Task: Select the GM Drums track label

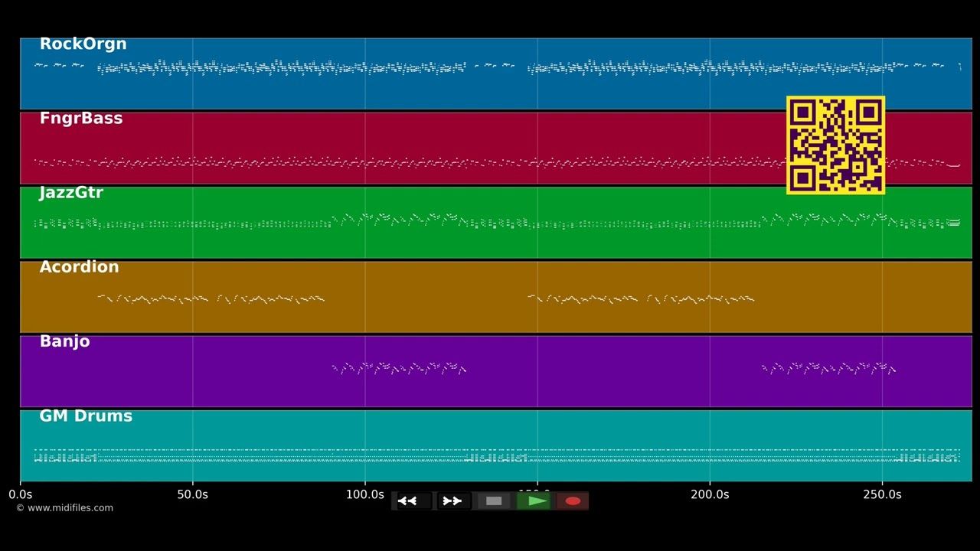Action: (86, 416)
